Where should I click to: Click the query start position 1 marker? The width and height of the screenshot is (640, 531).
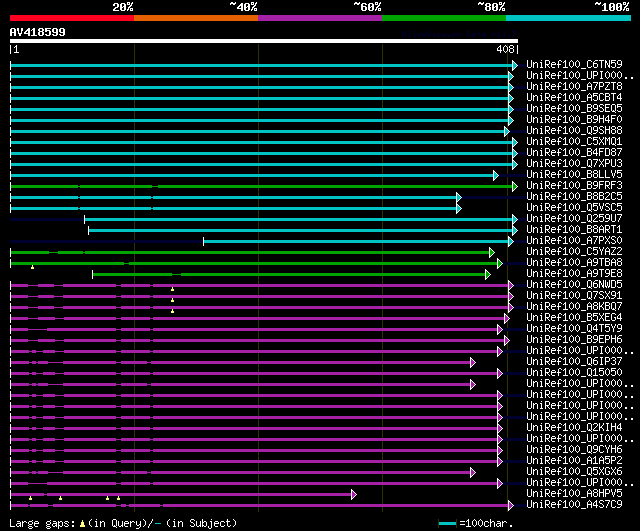coord(16,49)
